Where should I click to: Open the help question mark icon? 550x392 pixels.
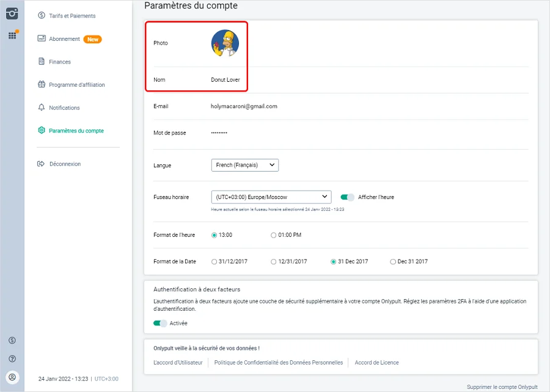(12, 358)
